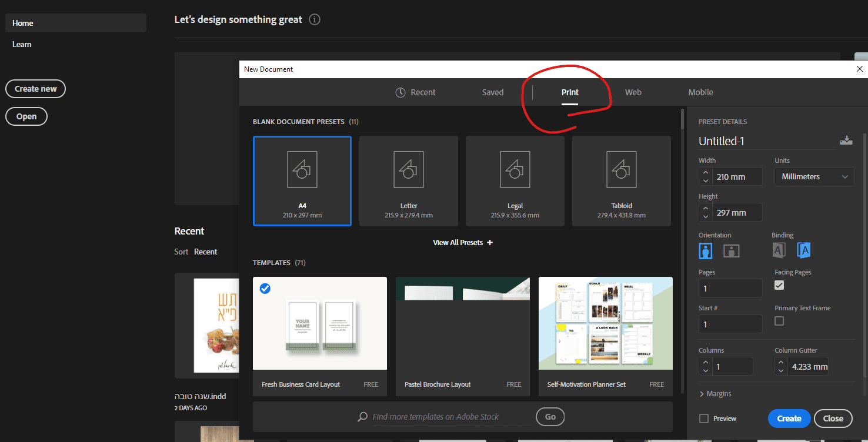This screenshot has width=868, height=442.
Task: Tick the Primary Text Frame checkbox
Action: point(779,321)
